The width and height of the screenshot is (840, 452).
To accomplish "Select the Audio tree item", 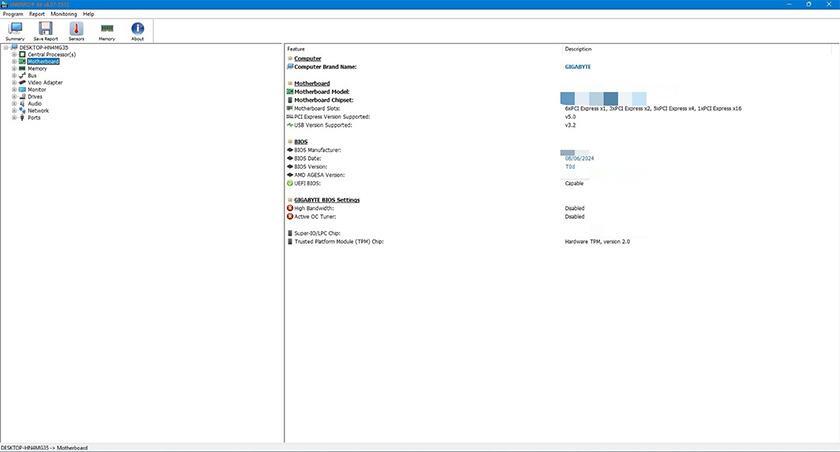I will [x=35, y=103].
